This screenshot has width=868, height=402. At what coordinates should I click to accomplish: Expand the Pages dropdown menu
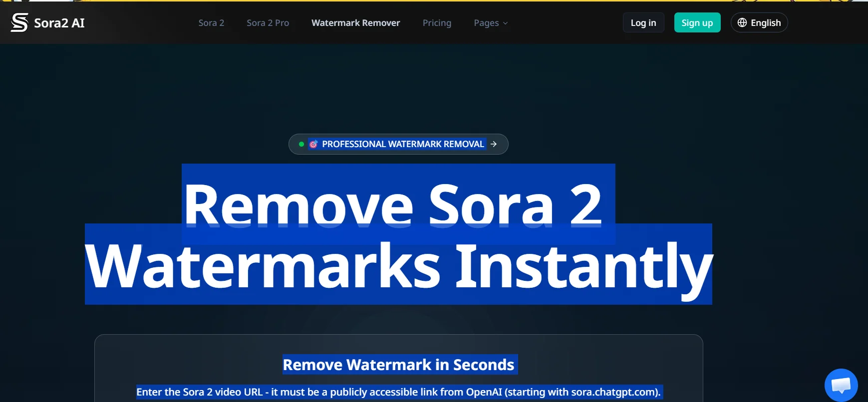pos(491,23)
